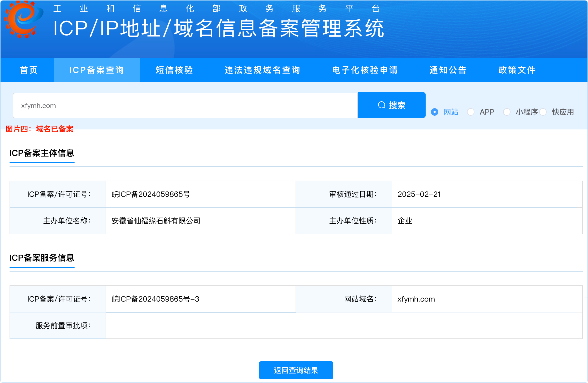
Task: Open 违法违规域名查询 tab
Action: (x=262, y=70)
